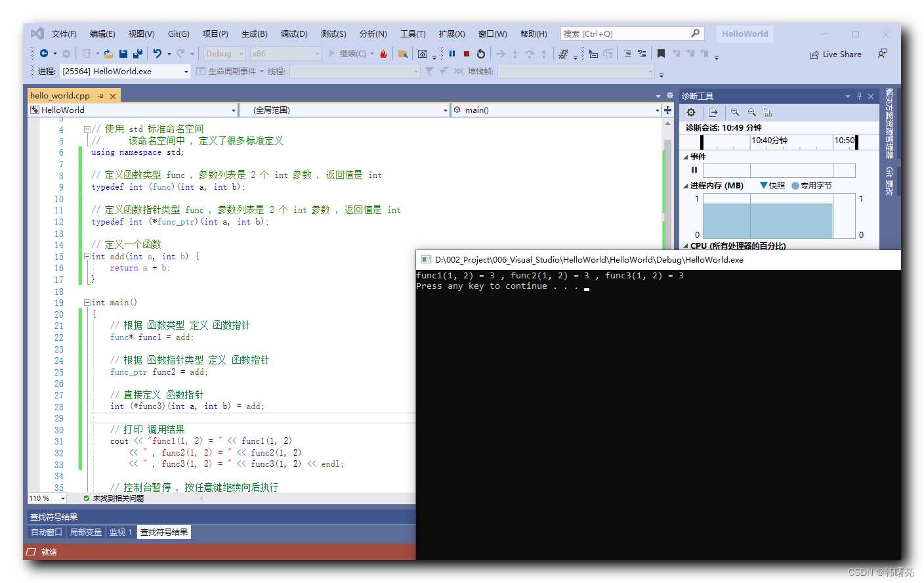The width and height of the screenshot is (924, 583).
Task: Open diagnostics settings gear icon
Action: (x=691, y=112)
